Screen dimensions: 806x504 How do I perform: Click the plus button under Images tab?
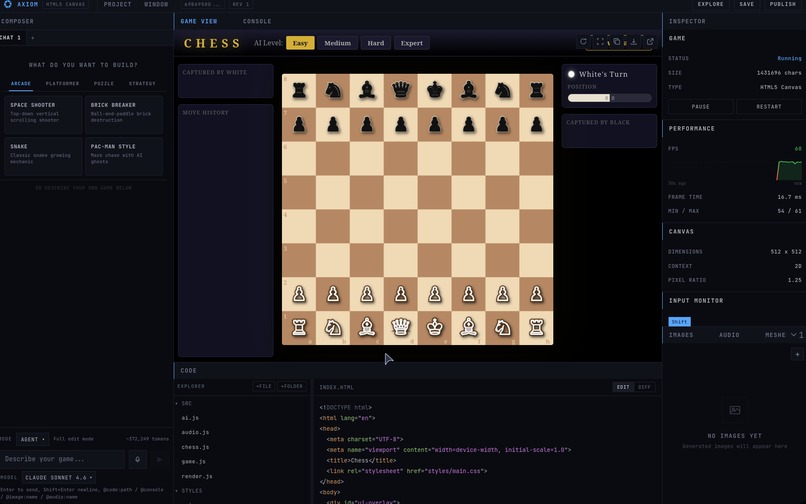pos(797,354)
